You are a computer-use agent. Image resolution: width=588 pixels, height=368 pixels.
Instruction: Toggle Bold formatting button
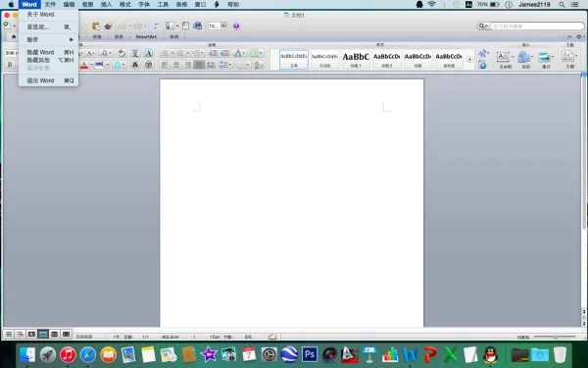(10, 65)
